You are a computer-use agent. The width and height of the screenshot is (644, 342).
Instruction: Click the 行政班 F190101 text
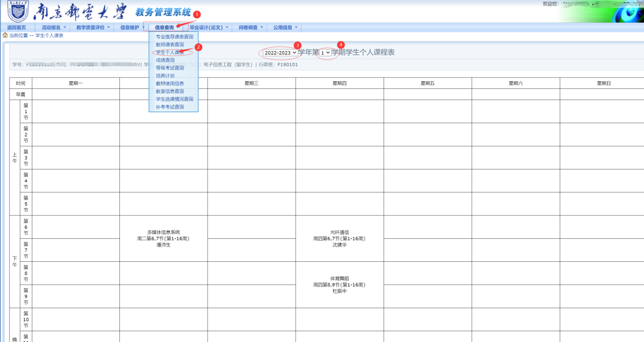278,64
